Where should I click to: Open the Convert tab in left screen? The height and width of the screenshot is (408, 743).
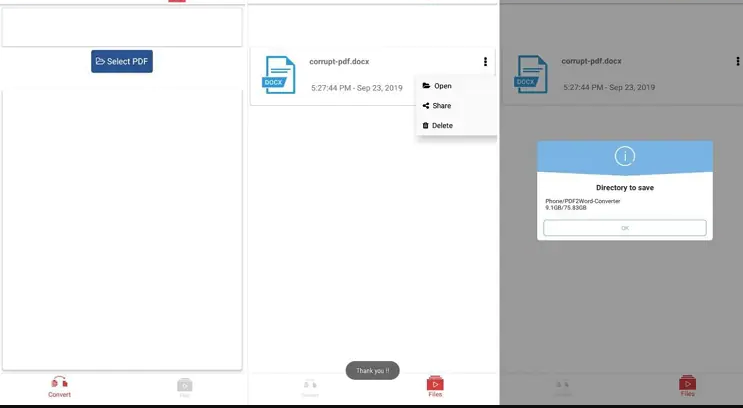59,387
